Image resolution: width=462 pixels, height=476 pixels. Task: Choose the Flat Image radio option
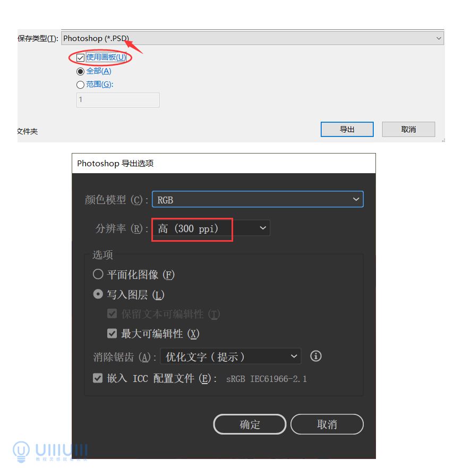(98, 274)
